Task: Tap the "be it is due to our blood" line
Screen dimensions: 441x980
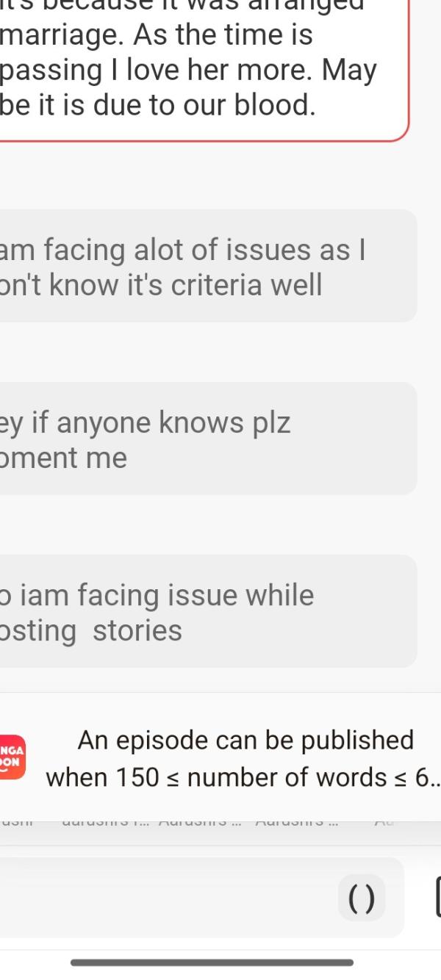Action: pyautogui.click(x=158, y=105)
